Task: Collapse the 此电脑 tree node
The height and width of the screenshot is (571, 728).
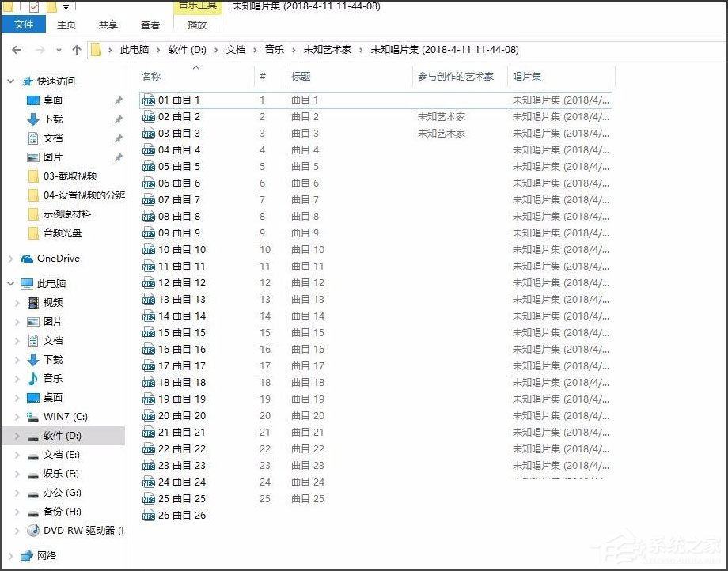Action: [x=10, y=283]
